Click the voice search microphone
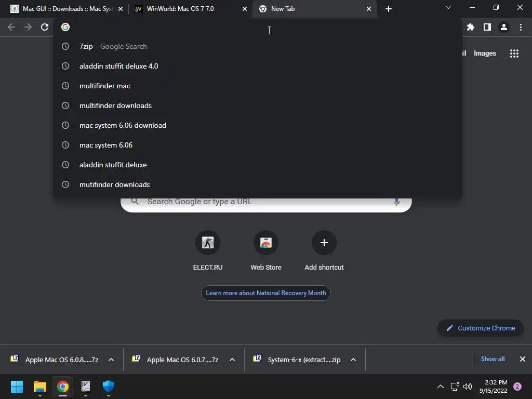The height and width of the screenshot is (399, 532). pyautogui.click(x=396, y=202)
